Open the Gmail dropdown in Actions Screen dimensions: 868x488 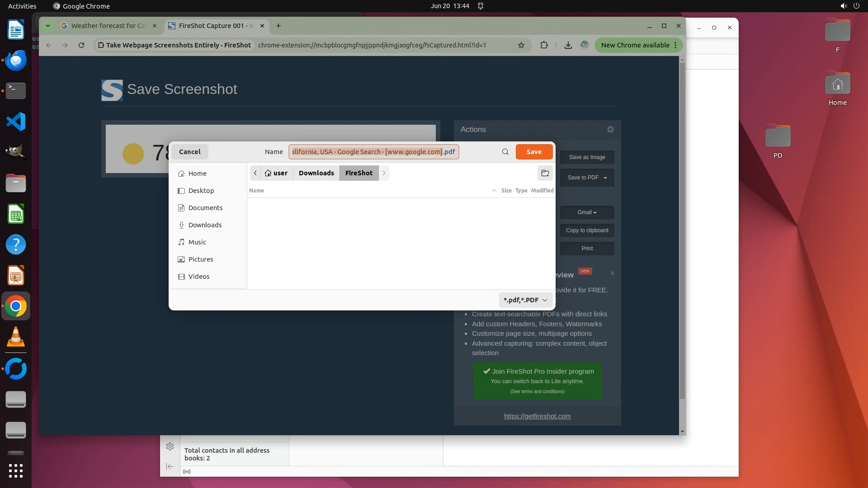point(587,212)
